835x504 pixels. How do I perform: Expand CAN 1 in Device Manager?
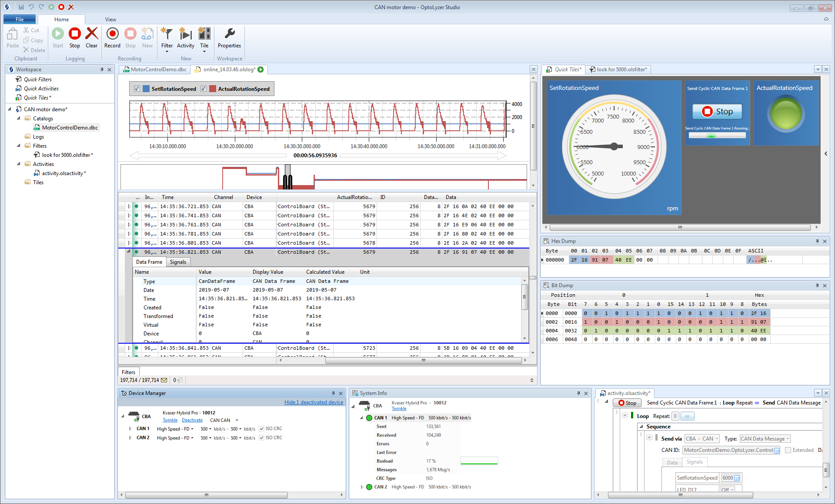click(x=130, y=429)
